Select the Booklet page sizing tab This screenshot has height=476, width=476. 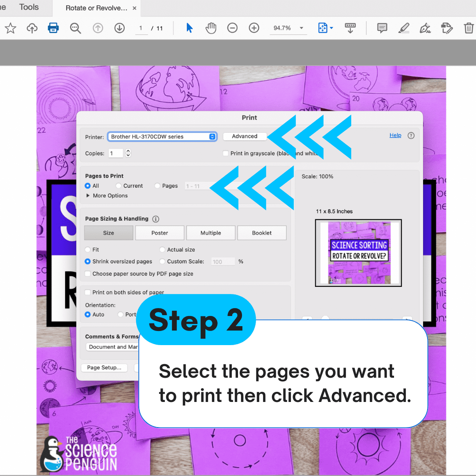point(262,233)
